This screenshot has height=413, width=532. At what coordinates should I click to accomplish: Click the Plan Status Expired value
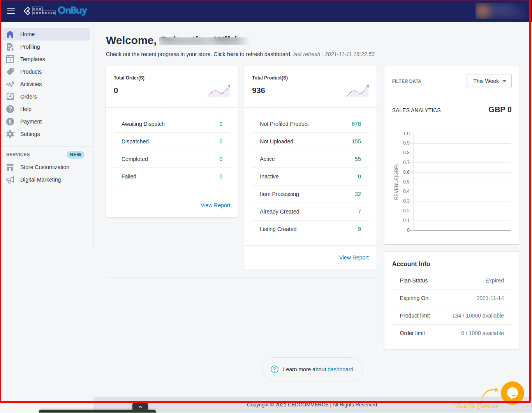coord(495,281)
